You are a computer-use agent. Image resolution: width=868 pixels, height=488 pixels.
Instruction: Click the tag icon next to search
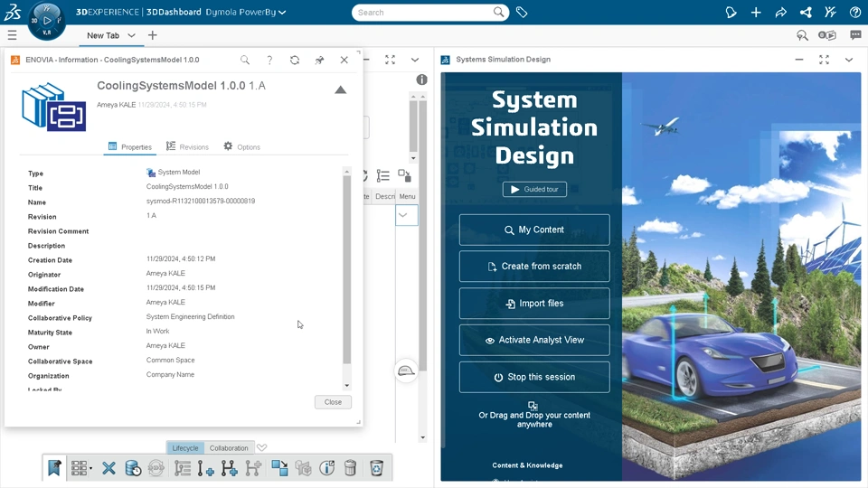(522, 12)
